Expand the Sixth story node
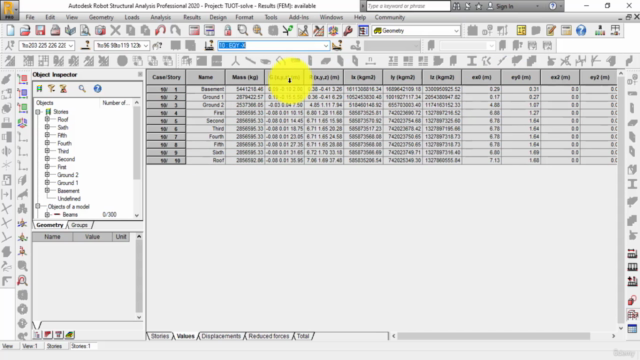640x360 pixels. [x=47, y=127]
